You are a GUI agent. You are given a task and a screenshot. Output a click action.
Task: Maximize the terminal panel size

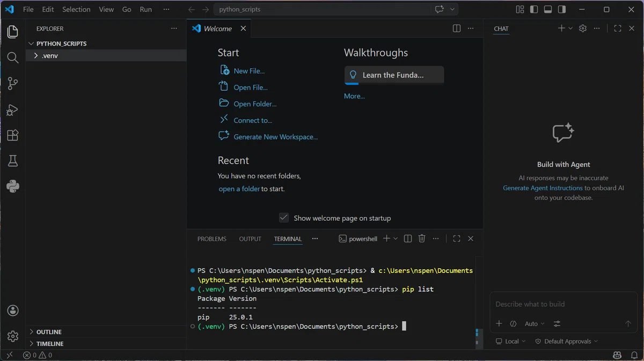[457, 239]
